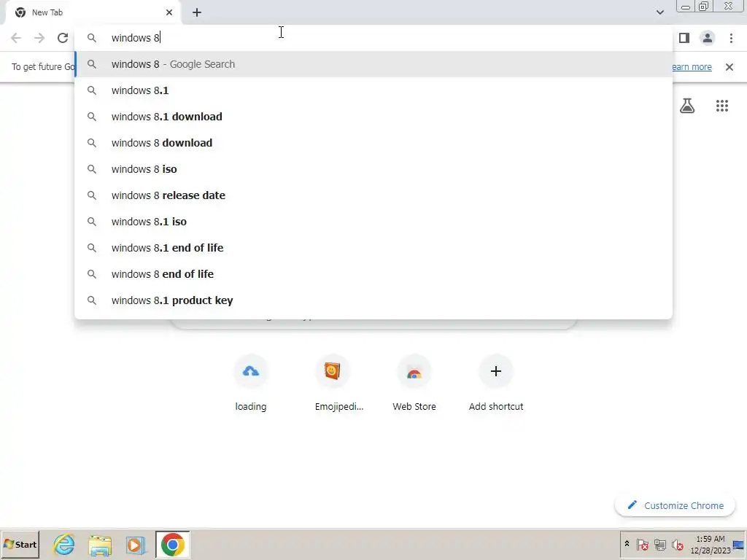The height and width of the screenshot is (560, 747).
Task: Click the Chrome taskbar icon
Action: (172, 544)
